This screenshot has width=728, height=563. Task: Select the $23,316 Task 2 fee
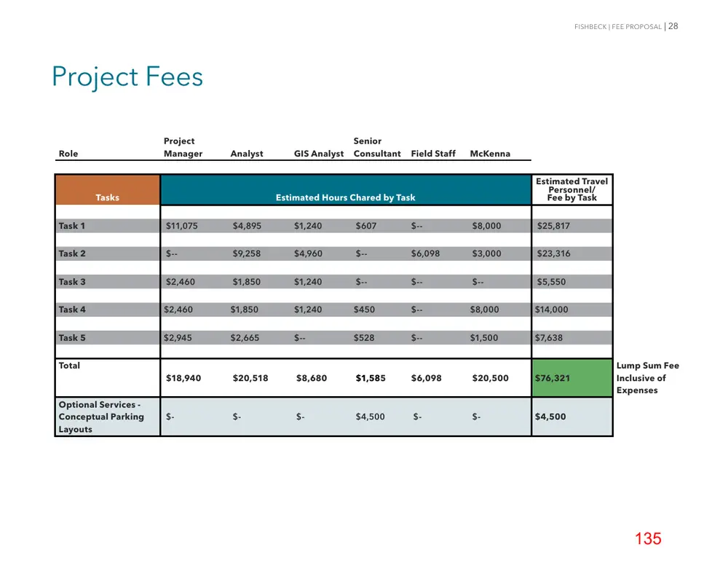pos(553,253)
